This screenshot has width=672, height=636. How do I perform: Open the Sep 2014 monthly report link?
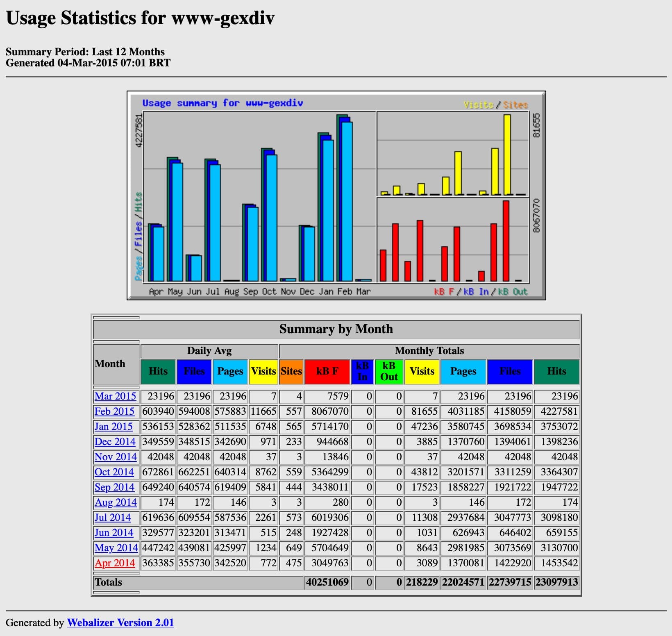114,487
